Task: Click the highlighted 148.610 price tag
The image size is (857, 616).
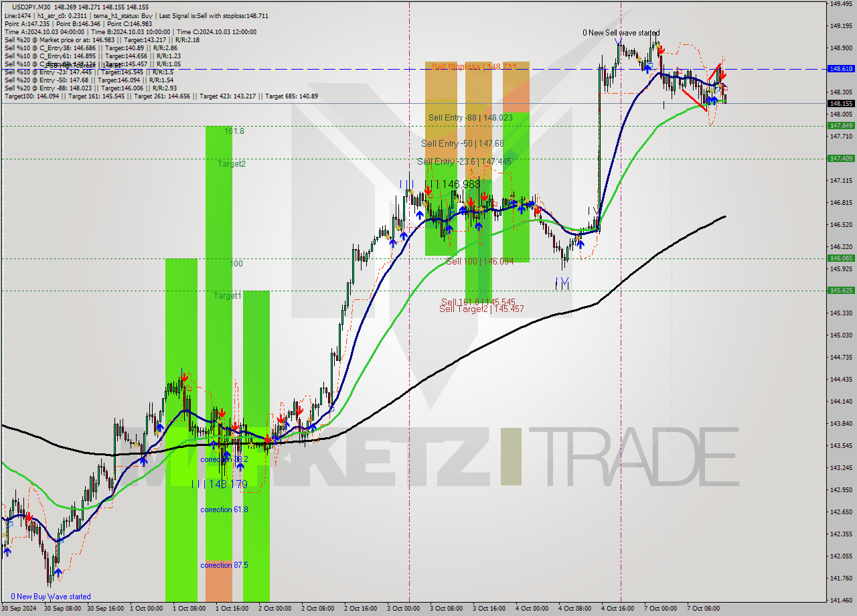Action: click(x=841, y=68)
